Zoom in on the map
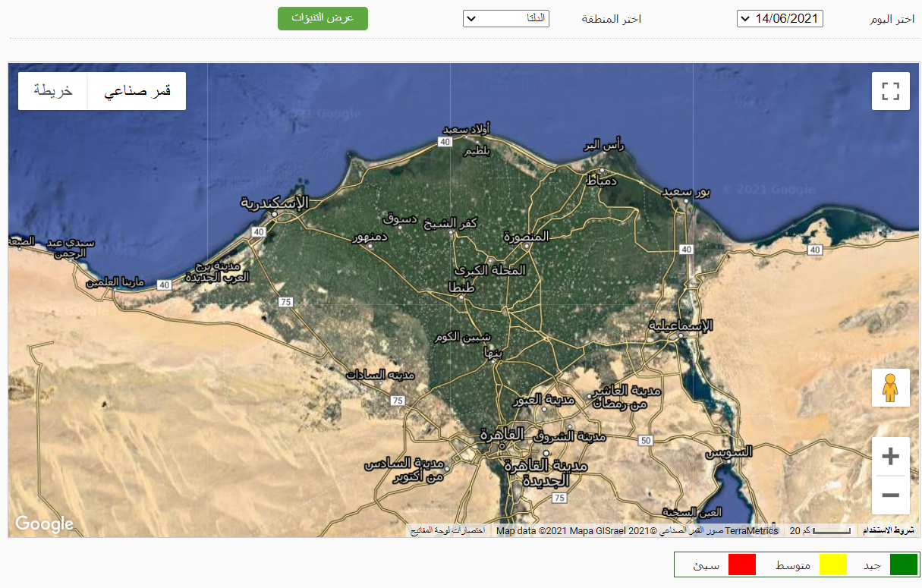 (x=890, y=456)
